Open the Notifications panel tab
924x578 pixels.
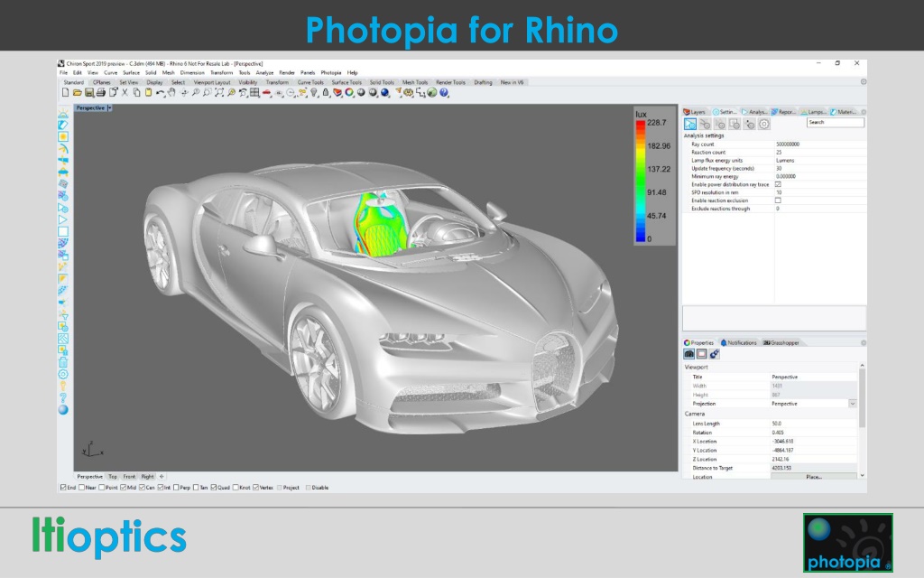[x=739, y=342]
